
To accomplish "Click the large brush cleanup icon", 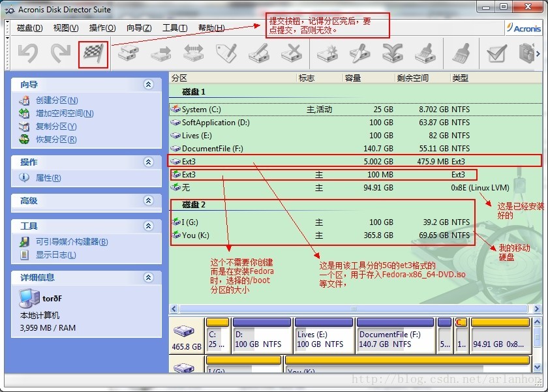I will point(461,53).
